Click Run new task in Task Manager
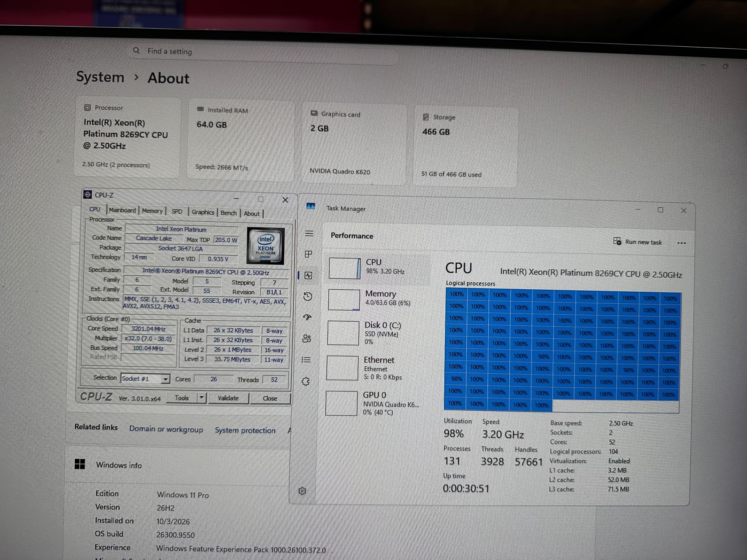 click(x=637, y=241)
